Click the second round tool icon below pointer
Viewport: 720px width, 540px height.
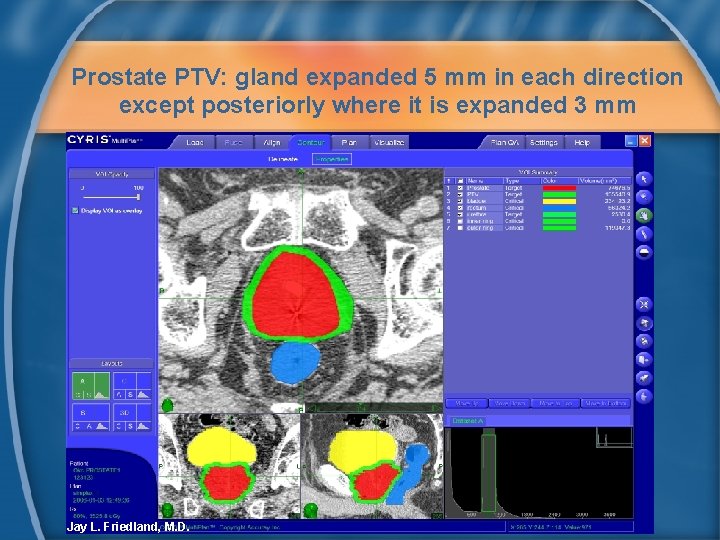pyautogui.click(x=644, y=197)
